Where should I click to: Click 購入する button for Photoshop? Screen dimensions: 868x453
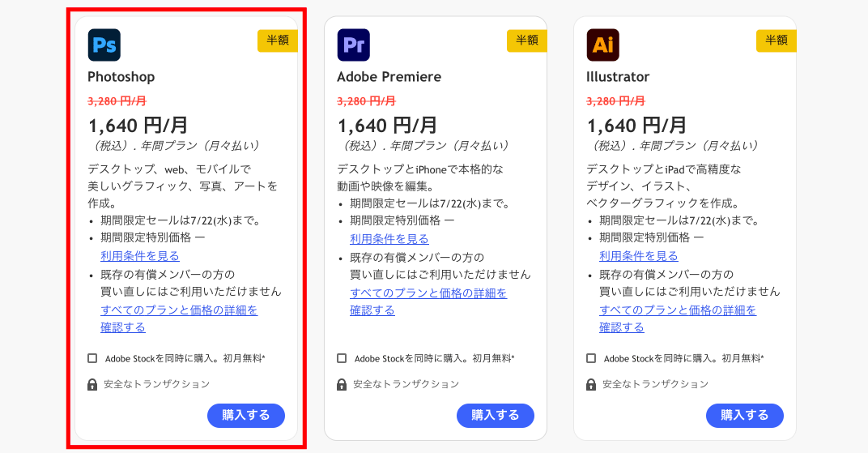[246, 416]
